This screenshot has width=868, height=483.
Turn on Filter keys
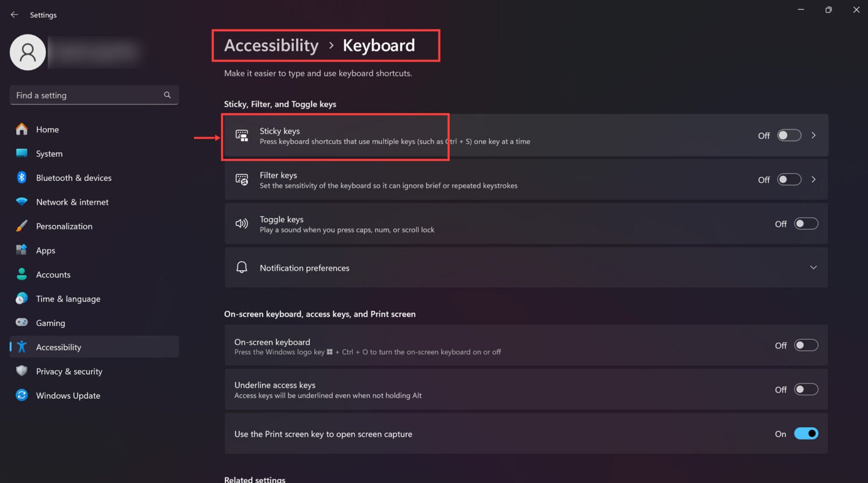(789, 179)
